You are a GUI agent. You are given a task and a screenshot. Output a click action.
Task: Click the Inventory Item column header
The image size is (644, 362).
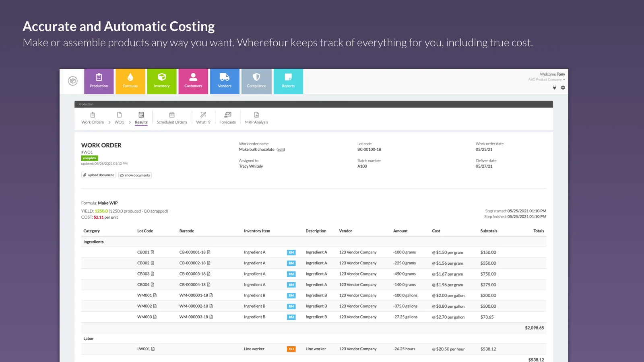pyautogui.click(x=257, y=231)
